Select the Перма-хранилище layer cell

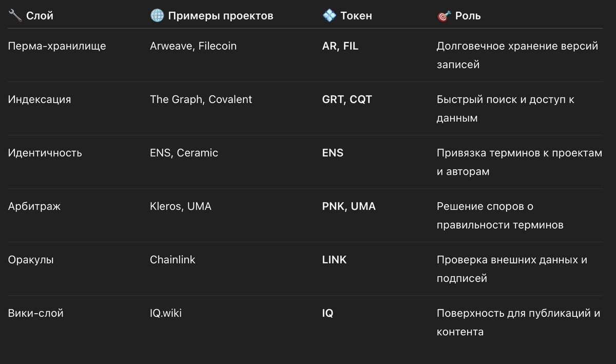pyautogui.click(x=57, y=46)
